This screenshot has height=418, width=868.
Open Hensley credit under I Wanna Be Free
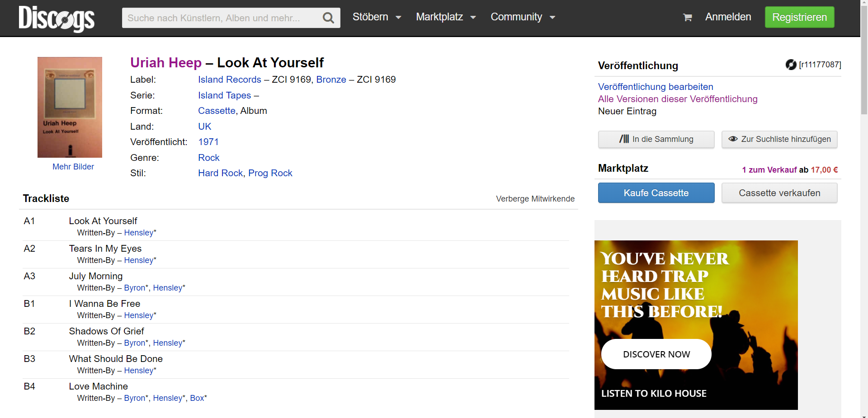click(x=139, y=315)
